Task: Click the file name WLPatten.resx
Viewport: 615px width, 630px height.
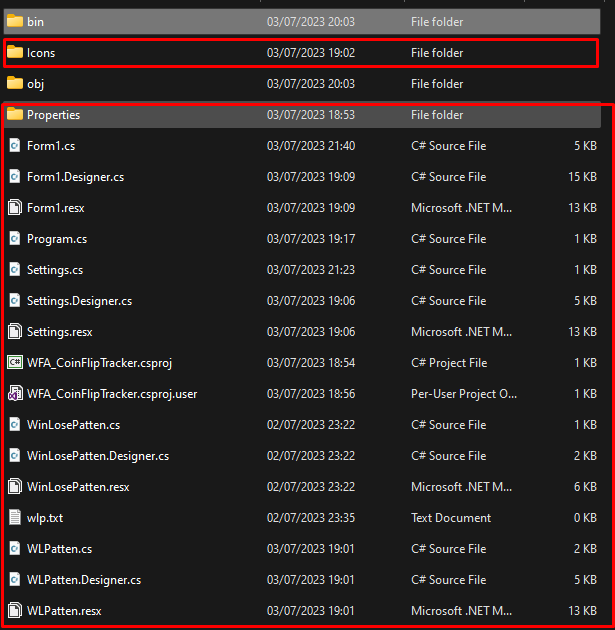Action: 64,611
